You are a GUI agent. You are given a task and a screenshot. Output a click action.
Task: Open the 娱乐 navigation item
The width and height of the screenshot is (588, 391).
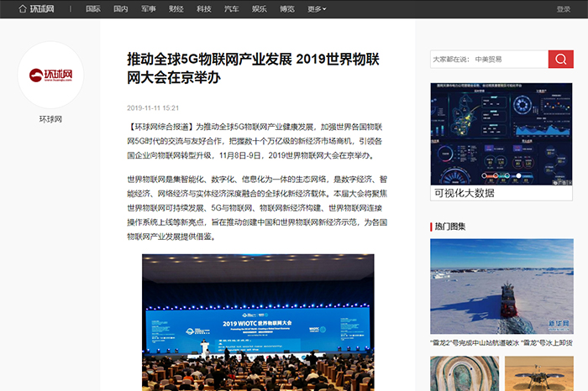259,9
